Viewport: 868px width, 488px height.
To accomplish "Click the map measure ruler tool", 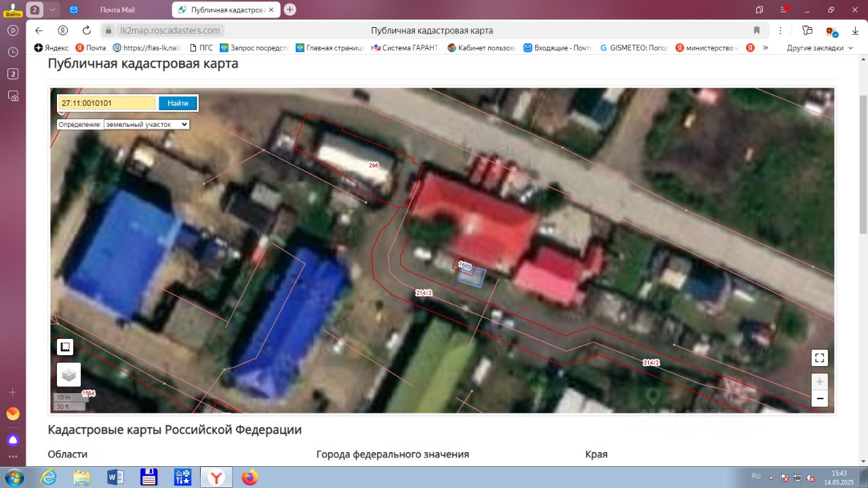I will point(65,347).
